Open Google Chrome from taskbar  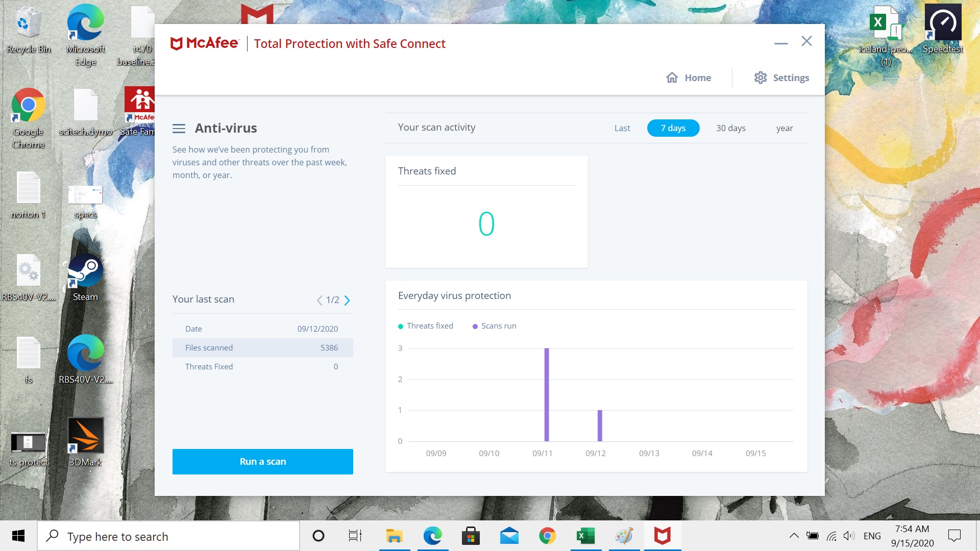click(x=547, y=536)
